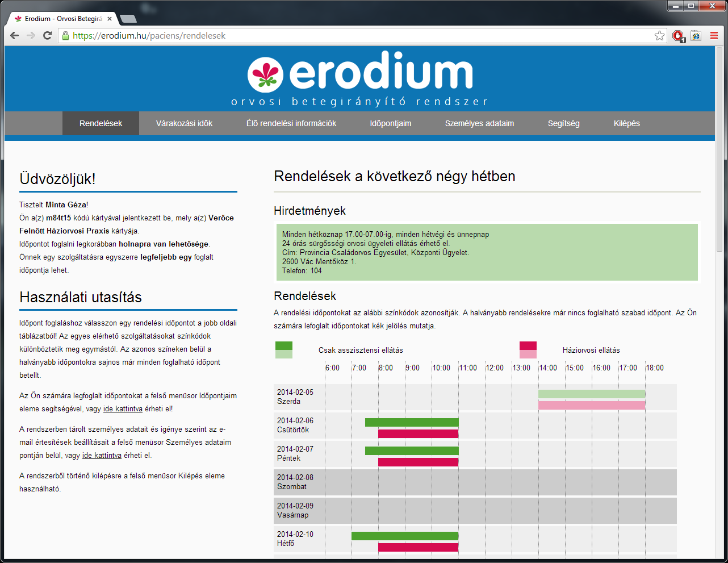Click the browser forward arrow

click(31, 36)
